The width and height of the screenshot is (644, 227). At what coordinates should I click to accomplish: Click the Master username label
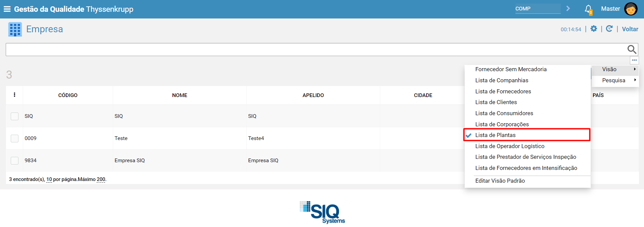(610, 9)
